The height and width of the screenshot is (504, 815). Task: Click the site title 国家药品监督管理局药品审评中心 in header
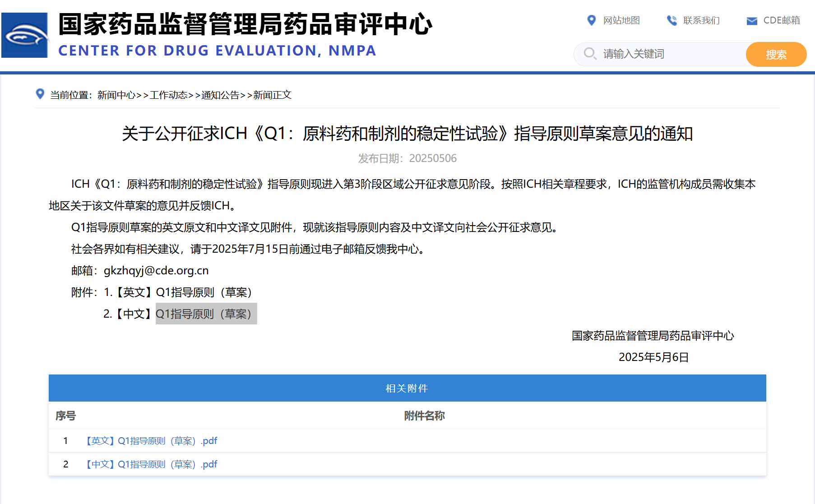point(245,24)
